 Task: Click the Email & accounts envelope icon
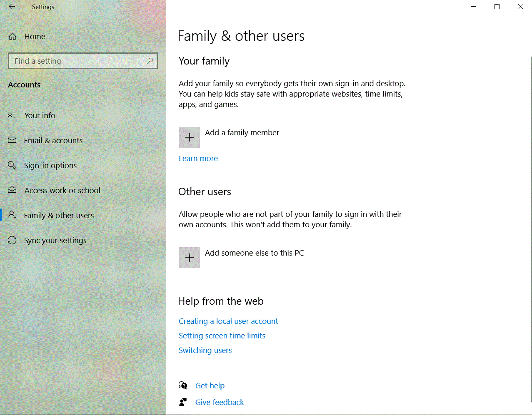[12, 140]
